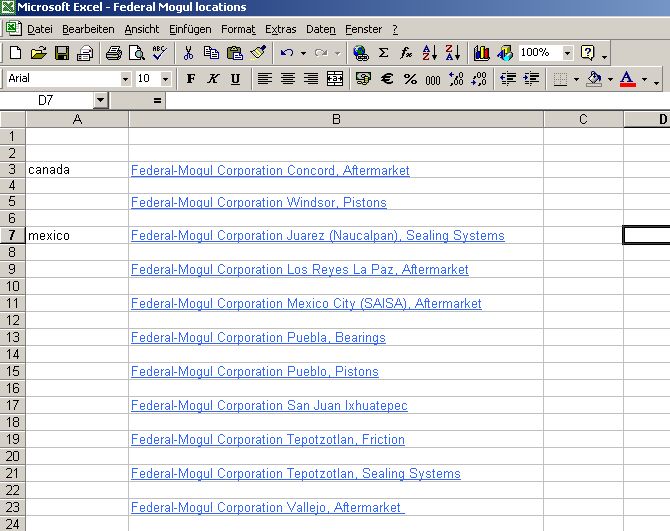Toggle bold F formatting
Screen dimensions: 670x531
(191, 79)
